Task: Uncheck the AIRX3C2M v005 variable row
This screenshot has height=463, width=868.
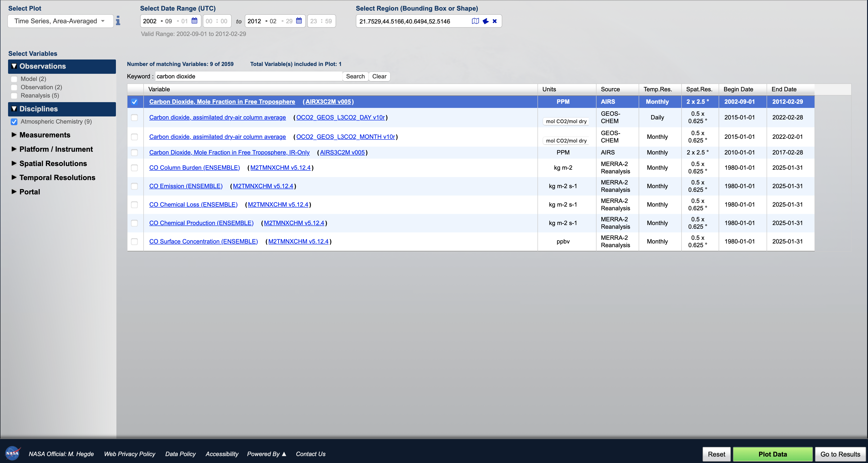Action: (x=134, y=102)
